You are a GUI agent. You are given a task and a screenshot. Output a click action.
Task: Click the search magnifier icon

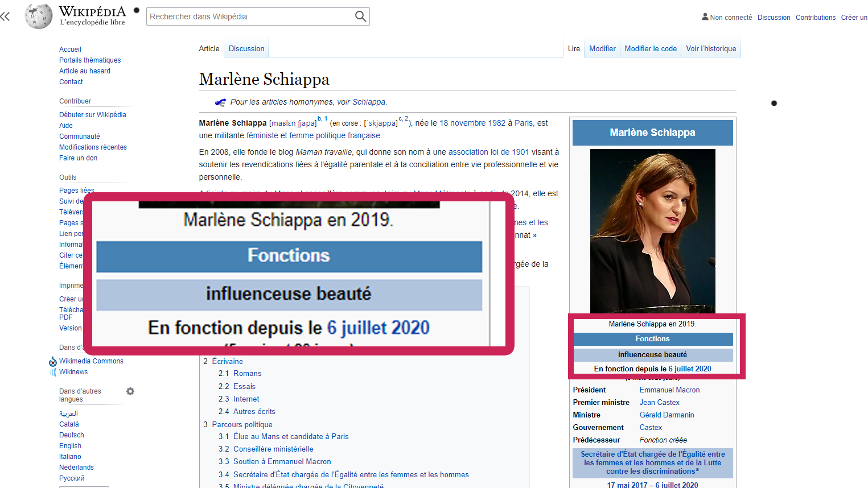point(360,16)
